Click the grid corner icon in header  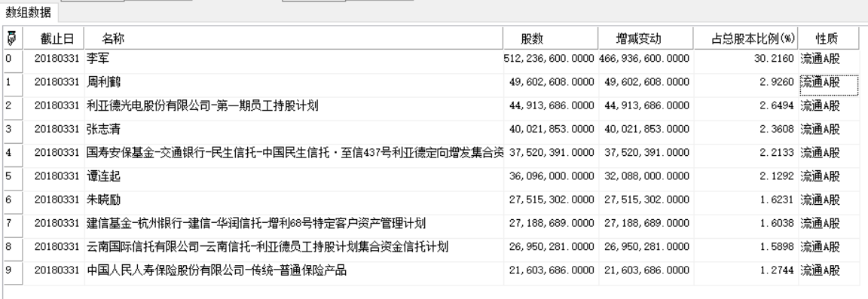12,38
